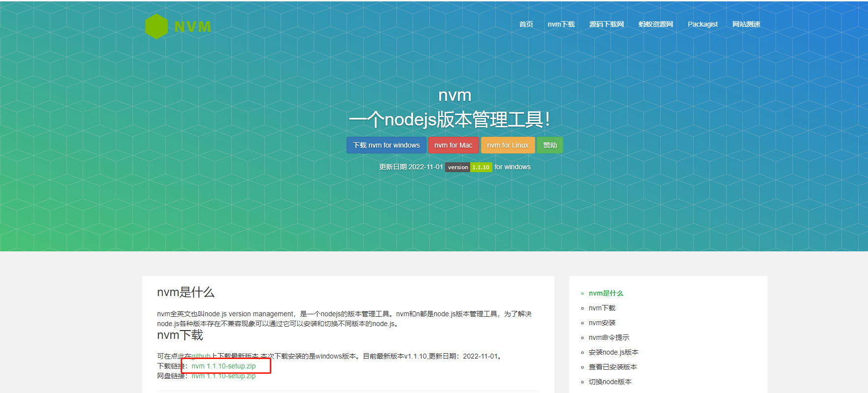Click the hero title 一个nodejs版本管理工具!
This screenshot has width=868, height=393.
(449, 120)
